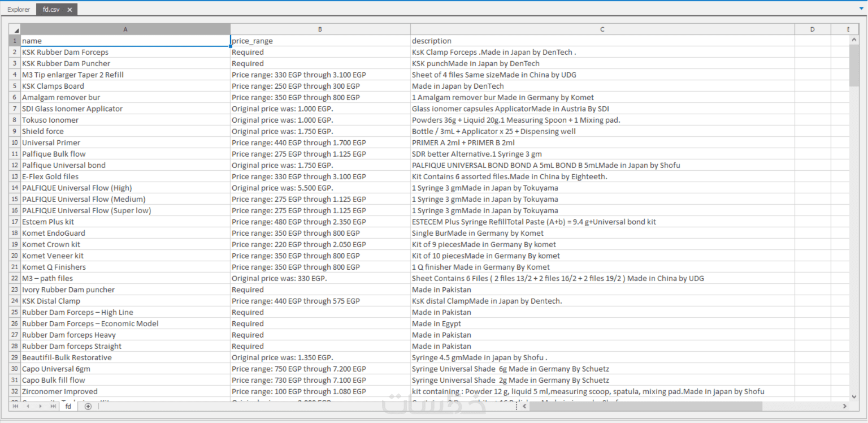Select cell 'Rubber Dam Forceps – Economic Model'
868x423 pixels.
pos(125,323)
